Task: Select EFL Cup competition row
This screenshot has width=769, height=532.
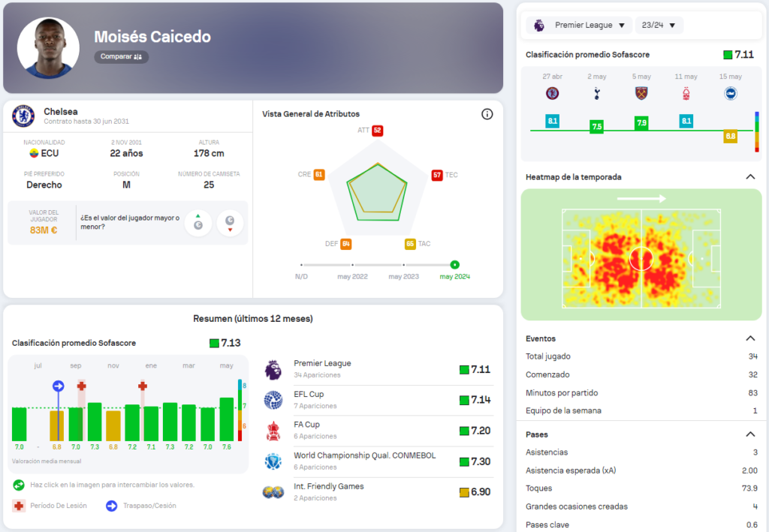Action: pyautogui.click(x=378, y=400)
